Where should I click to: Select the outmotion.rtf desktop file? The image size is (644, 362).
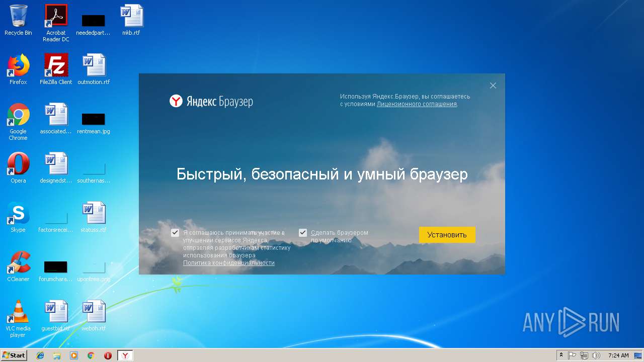[94, 69]
